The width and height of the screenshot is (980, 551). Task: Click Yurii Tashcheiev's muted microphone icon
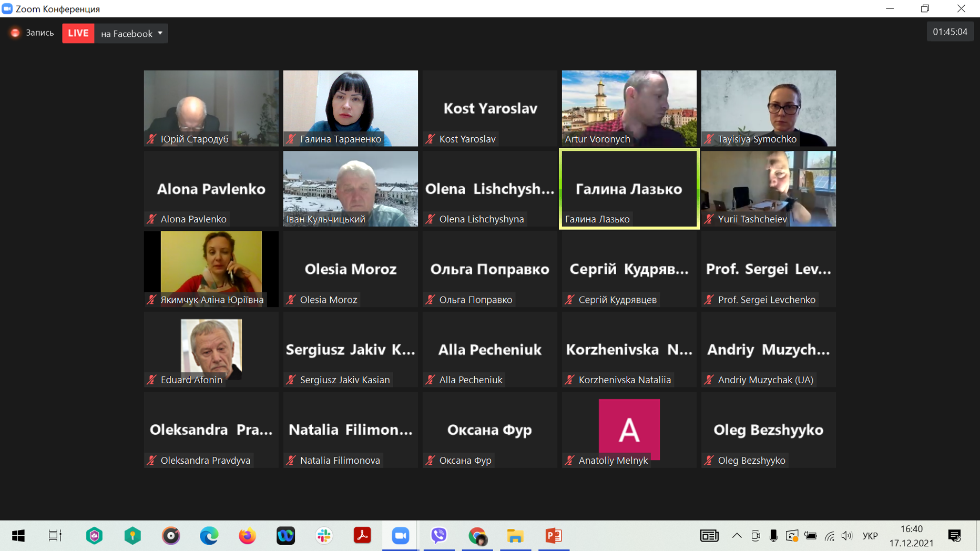[709, 219]
